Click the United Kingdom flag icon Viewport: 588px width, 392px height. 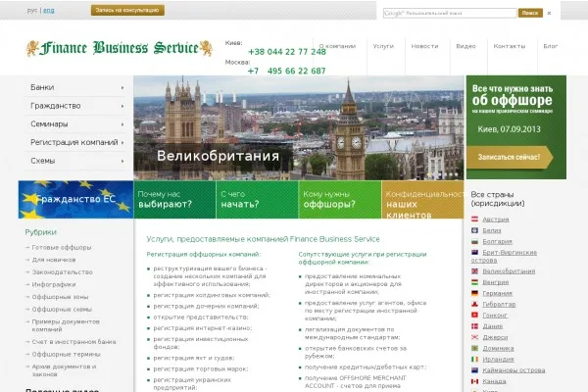coord(474,270)
